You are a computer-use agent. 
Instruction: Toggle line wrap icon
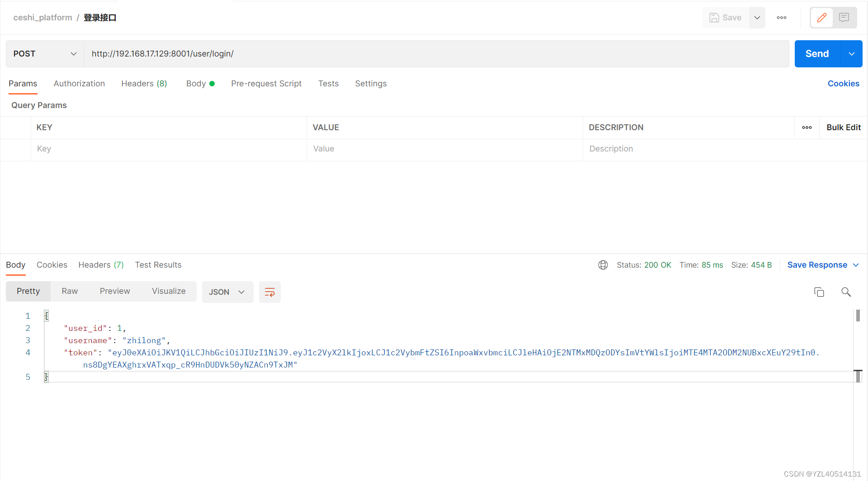270,292
